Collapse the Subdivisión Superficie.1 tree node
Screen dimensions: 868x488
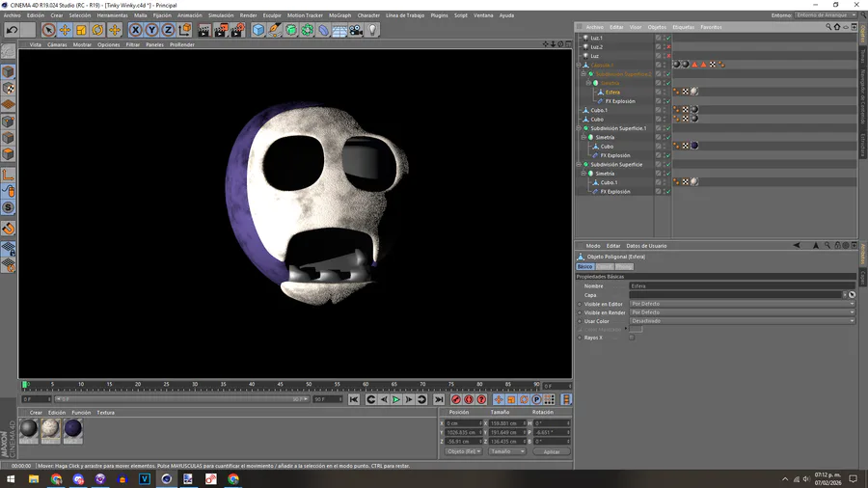pos(579,128)
